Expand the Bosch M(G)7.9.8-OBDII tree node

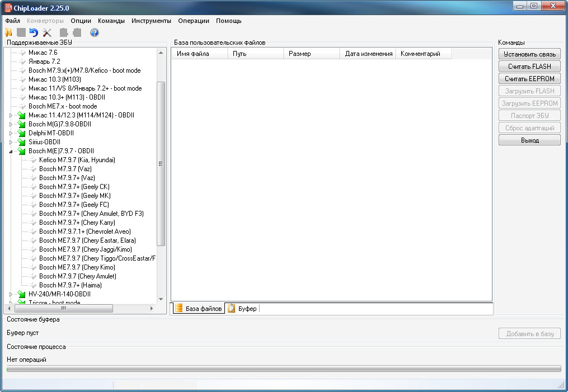11,124
